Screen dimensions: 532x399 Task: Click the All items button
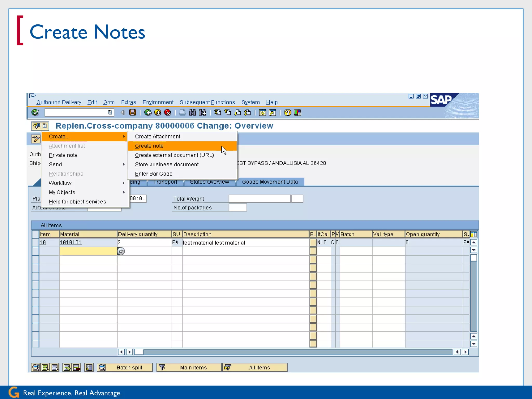point(255,367)
